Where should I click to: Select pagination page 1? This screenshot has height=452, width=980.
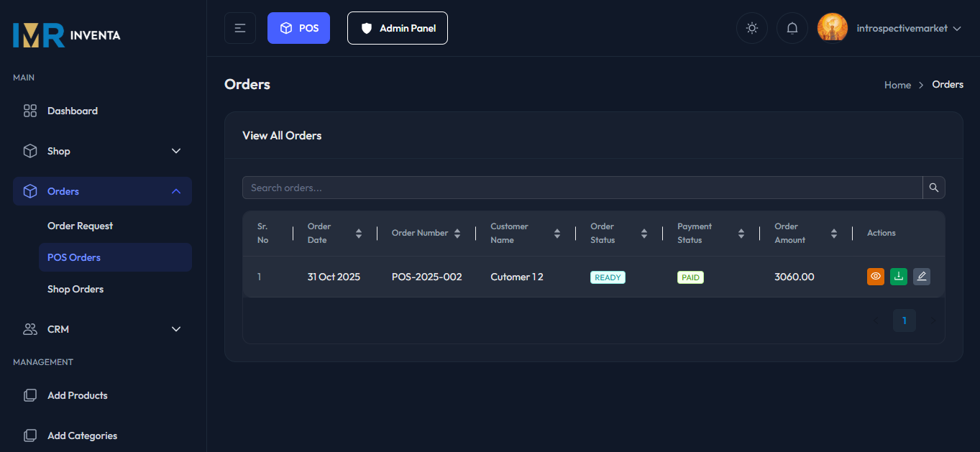(x=904, y=320)
